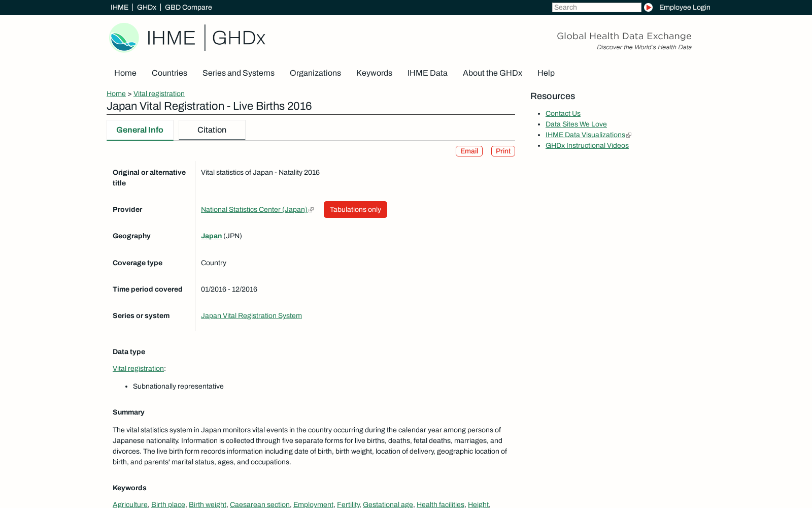Click the red search submit arrow icon

(648, 7)
